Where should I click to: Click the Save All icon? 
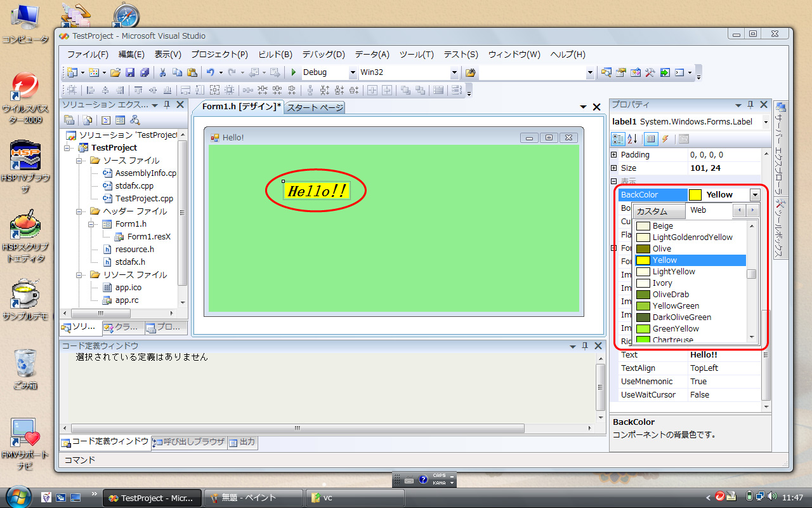(145, 72)
